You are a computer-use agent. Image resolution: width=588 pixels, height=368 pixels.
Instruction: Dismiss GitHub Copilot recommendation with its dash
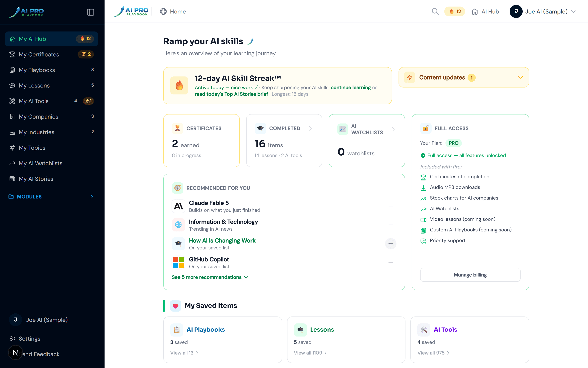pos(391,263)
